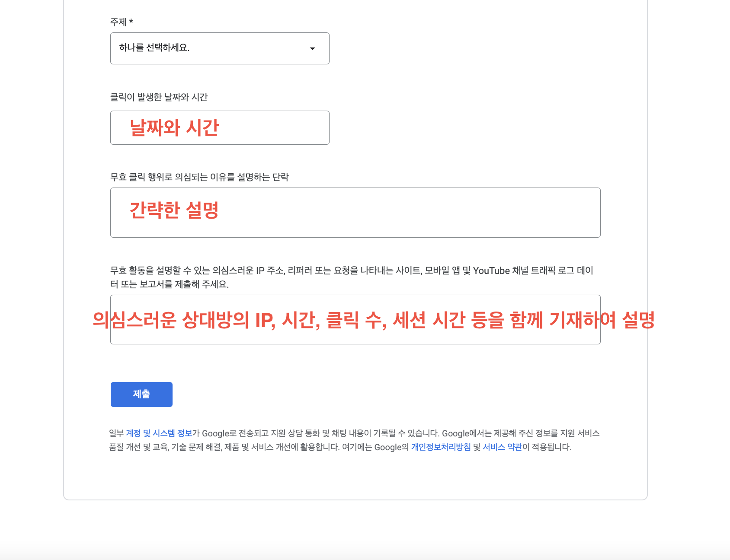Expand the required topic combo box
730x560 pixels.
pyautogui.click(x=220, y=48)
